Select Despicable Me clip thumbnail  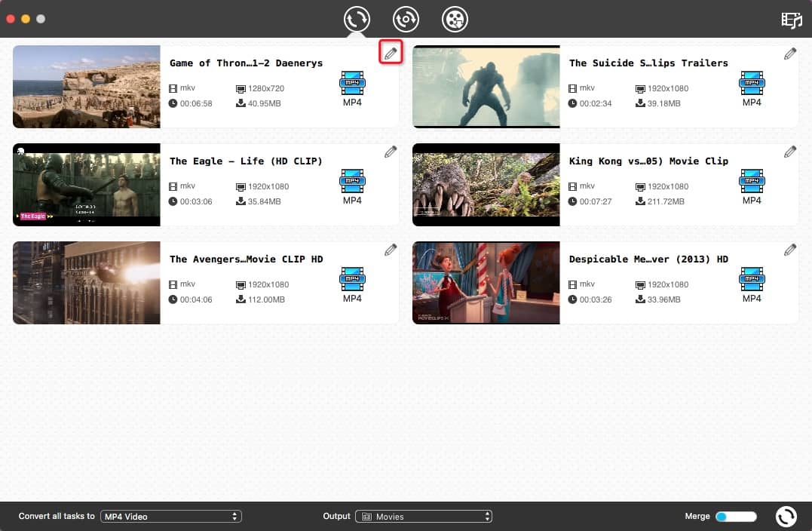click(486, 283)
